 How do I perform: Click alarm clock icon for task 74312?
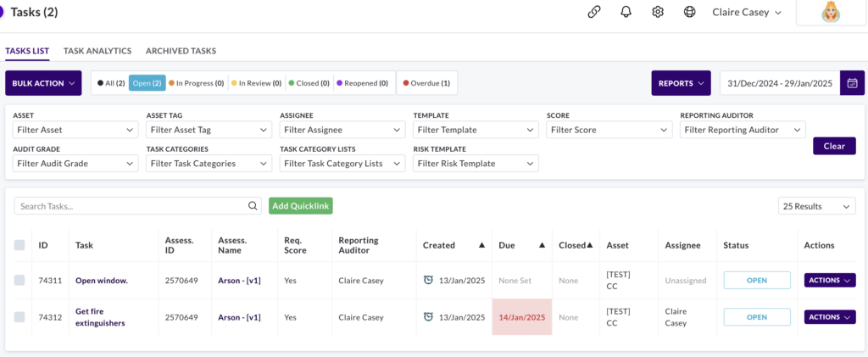428,316
